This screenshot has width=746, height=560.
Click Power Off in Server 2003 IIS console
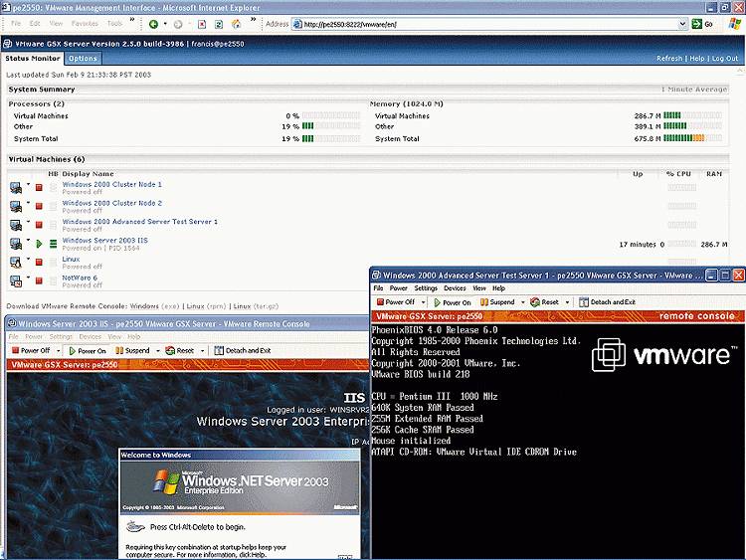pyautogui.click(x=31, y=351)
